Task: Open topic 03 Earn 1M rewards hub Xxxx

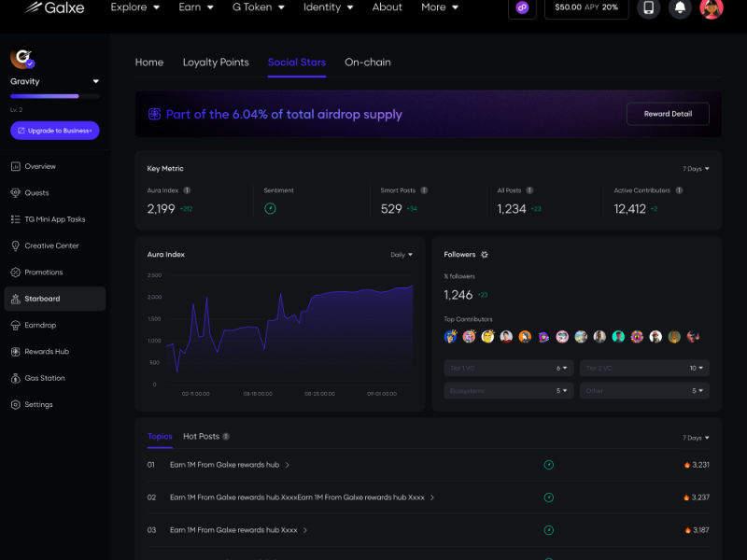Action: tap(233, 530)
